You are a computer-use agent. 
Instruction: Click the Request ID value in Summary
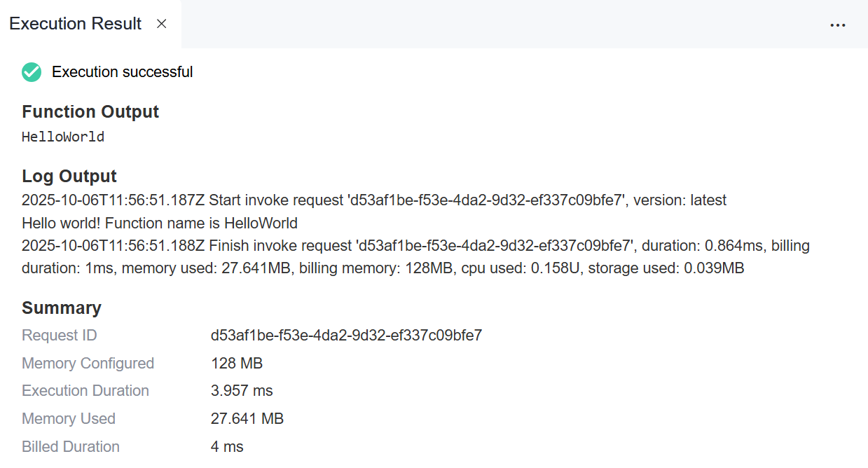(346, 336)
